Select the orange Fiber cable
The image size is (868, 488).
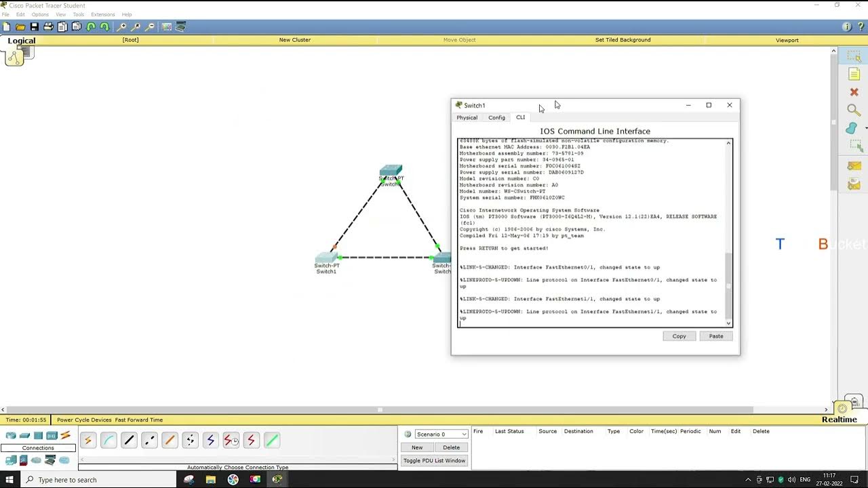click(170, 441)
